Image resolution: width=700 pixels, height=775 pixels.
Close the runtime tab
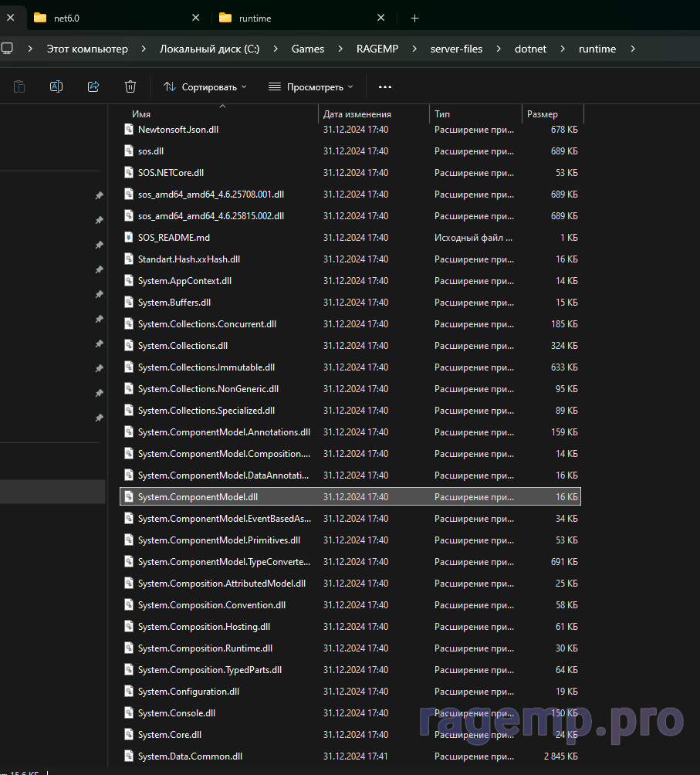[x=381, y=18]
